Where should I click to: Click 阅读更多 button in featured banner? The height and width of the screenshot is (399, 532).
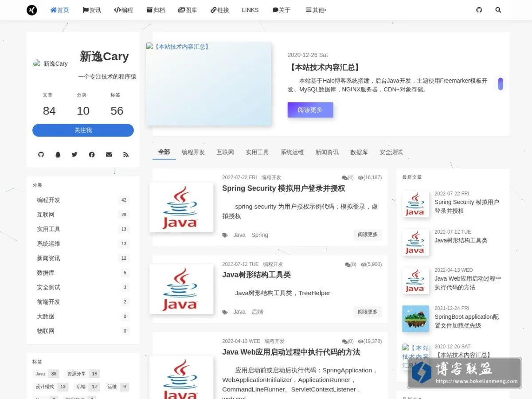tap(310, 110)
